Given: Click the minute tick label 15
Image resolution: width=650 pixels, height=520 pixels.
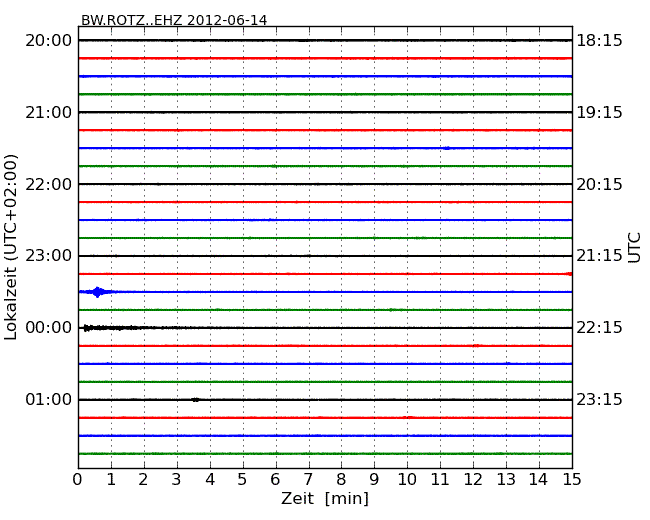Looking at the screenshot, I should [x=572, y=479].
